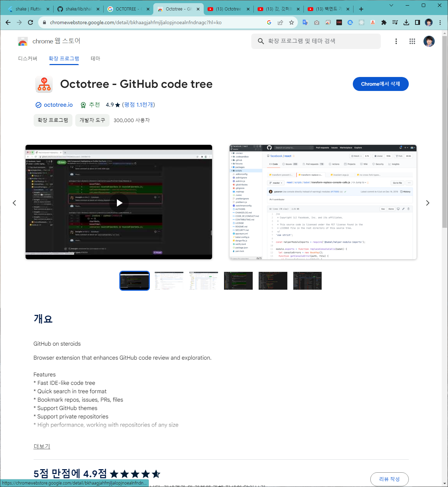
Task: Click the page vertical scrollbar
Action: [444, 132]
